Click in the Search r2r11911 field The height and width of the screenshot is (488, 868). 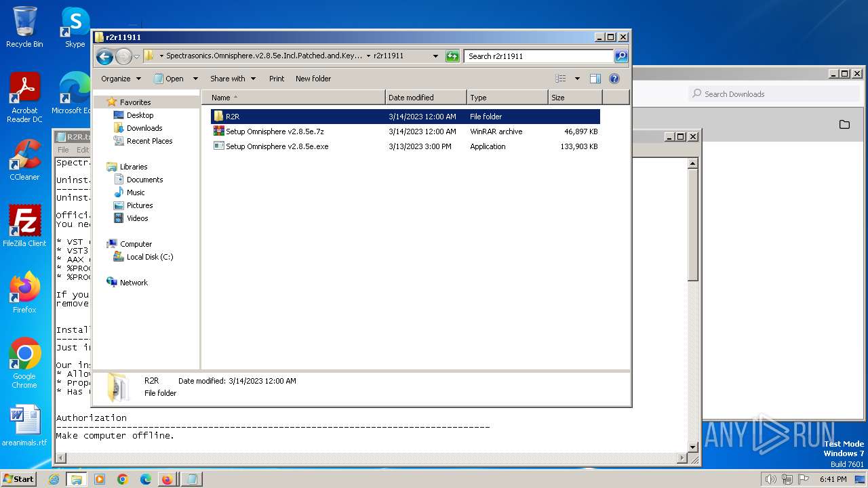coord(539,56)
